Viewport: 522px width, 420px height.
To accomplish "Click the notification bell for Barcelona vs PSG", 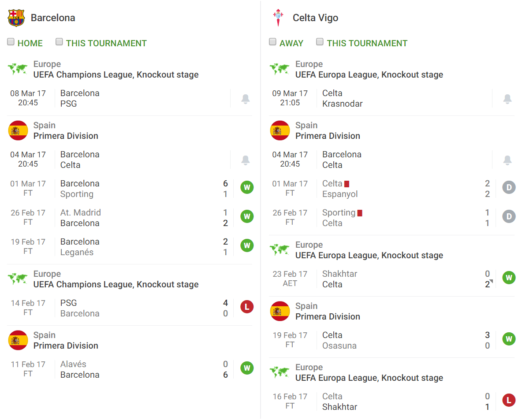I will click(x=246, y=99).
